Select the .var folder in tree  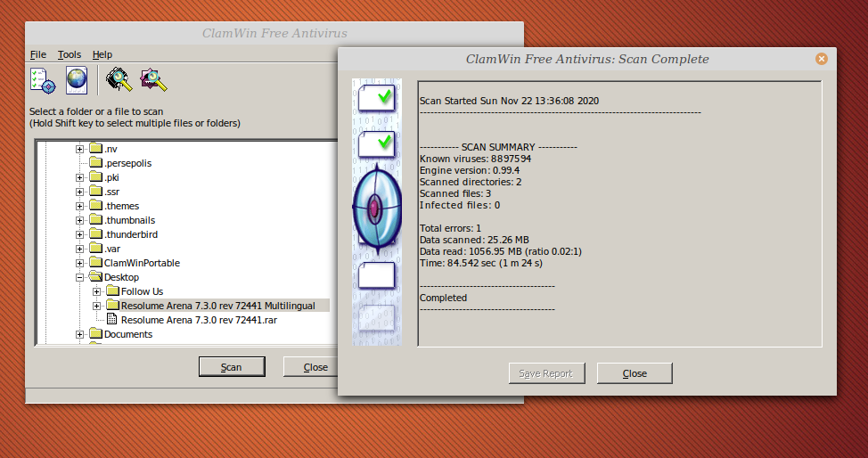coord(112,249)
